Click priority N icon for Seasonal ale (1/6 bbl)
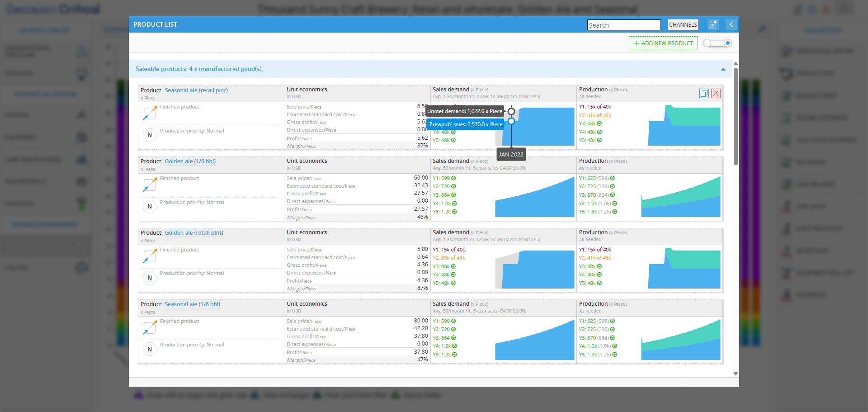Screen dimensions: 868x412 tap(150, 349)
